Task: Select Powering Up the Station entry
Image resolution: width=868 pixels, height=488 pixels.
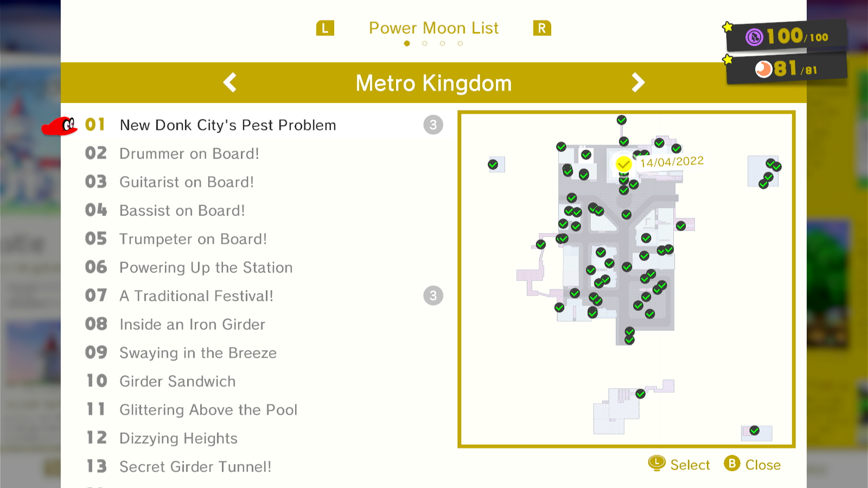Action: 253,267
